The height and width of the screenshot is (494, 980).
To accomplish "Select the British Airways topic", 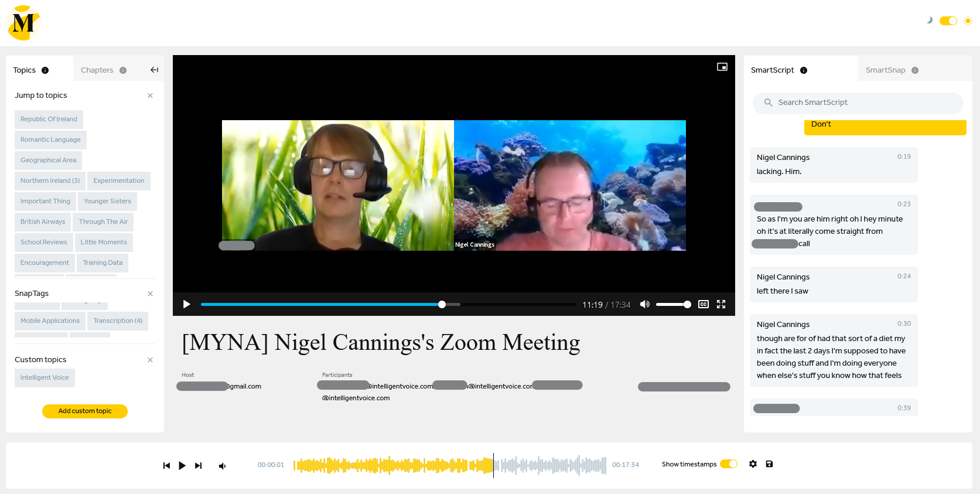I will point(43,222).
